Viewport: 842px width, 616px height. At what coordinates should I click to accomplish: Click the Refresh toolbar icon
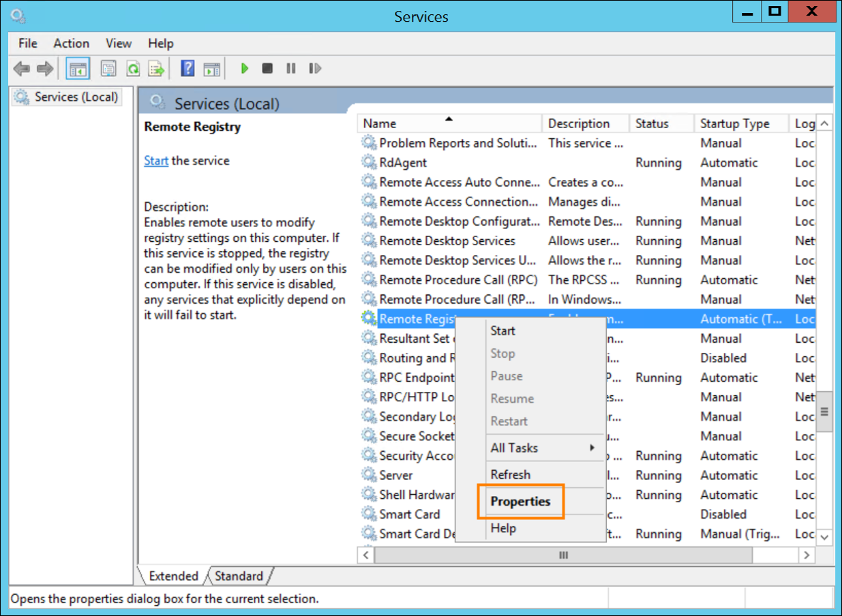134,68
